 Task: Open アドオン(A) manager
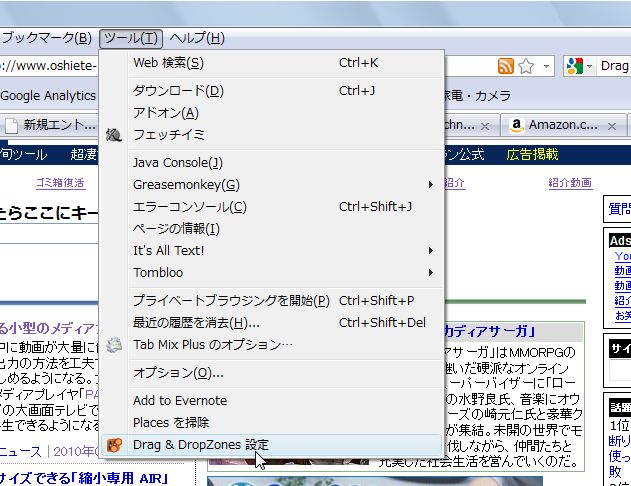coord(272,113)
